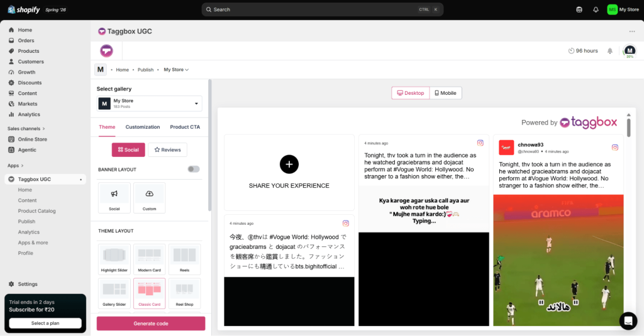Open Products in sidebar
This screenshot has width=644, height=336.
pos(28,51)
